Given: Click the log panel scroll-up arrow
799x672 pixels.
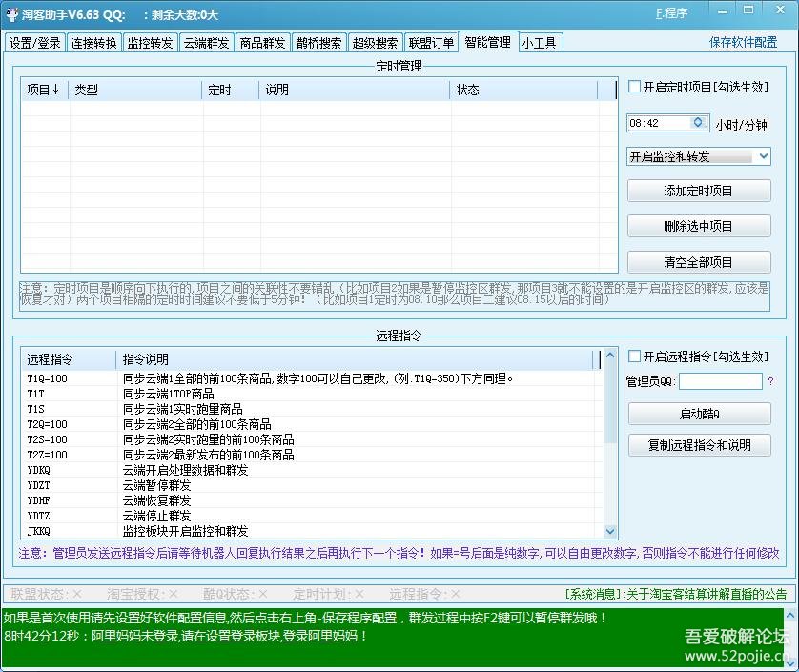Looking at the screenshot, I should coord(790,615).
